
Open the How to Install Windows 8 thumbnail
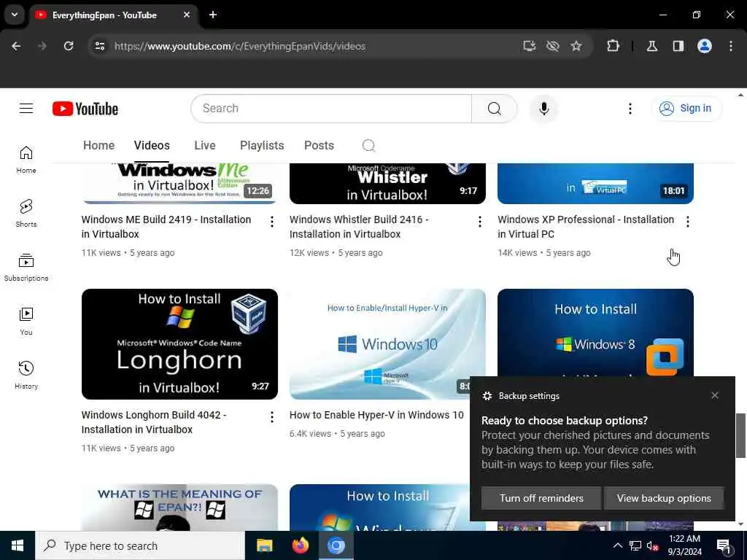pos(595,332)
